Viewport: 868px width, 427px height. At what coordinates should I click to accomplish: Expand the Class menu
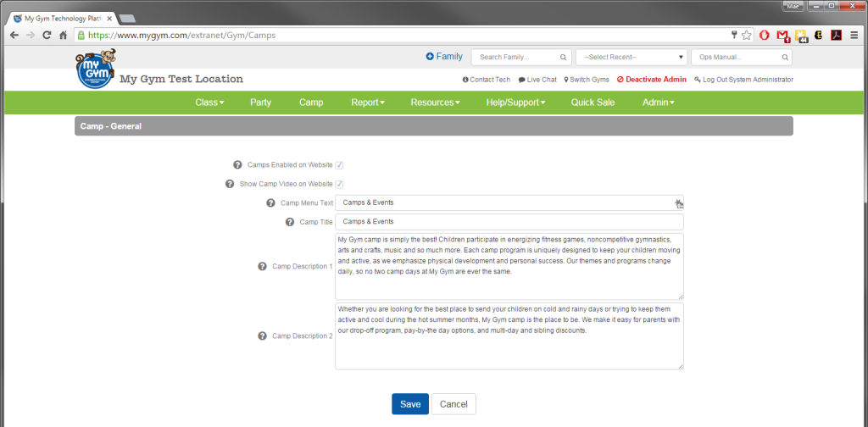[x=209, y=103]
